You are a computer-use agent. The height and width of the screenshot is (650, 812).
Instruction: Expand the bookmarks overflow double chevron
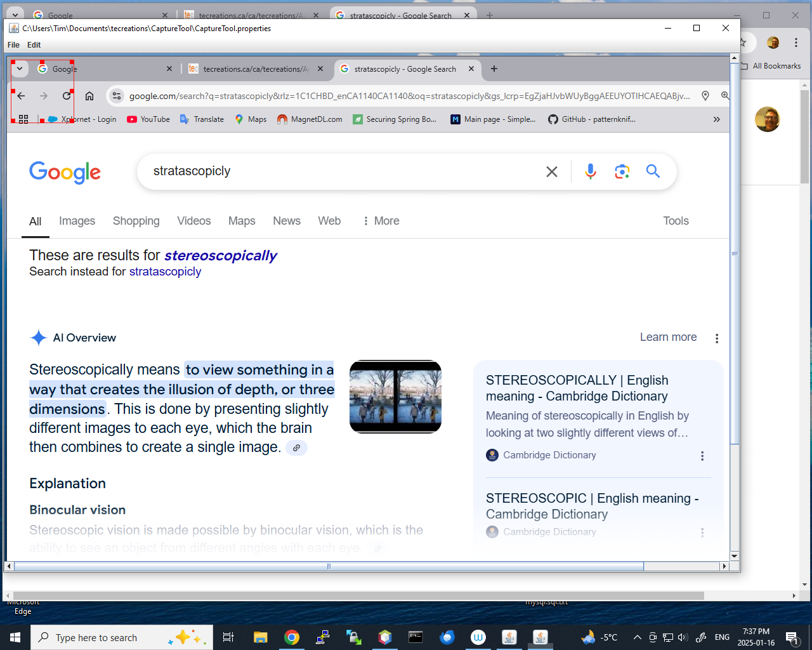tap(717, 119)
